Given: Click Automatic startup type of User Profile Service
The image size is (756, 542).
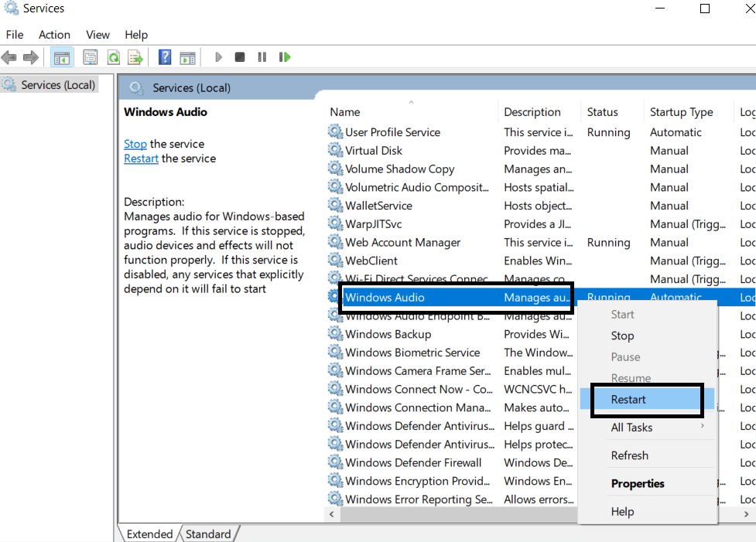Looking at the screenshot, I should [x=676, y=132].
